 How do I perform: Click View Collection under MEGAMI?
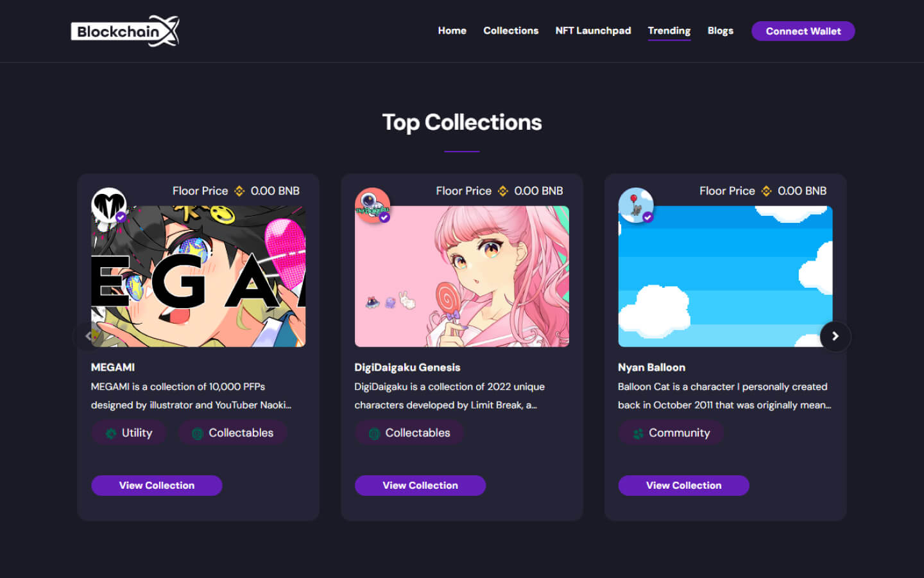157,485
